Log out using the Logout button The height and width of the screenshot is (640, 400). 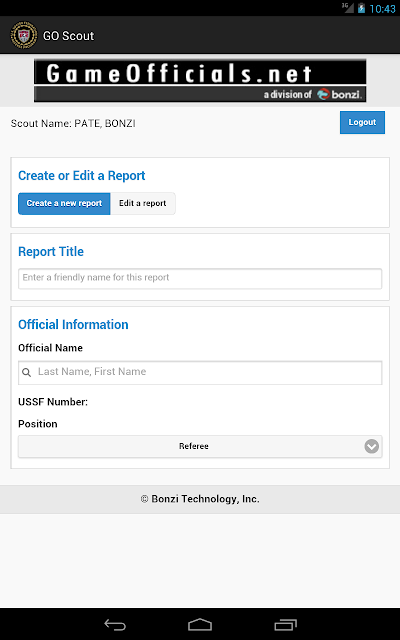pos(362,122)
